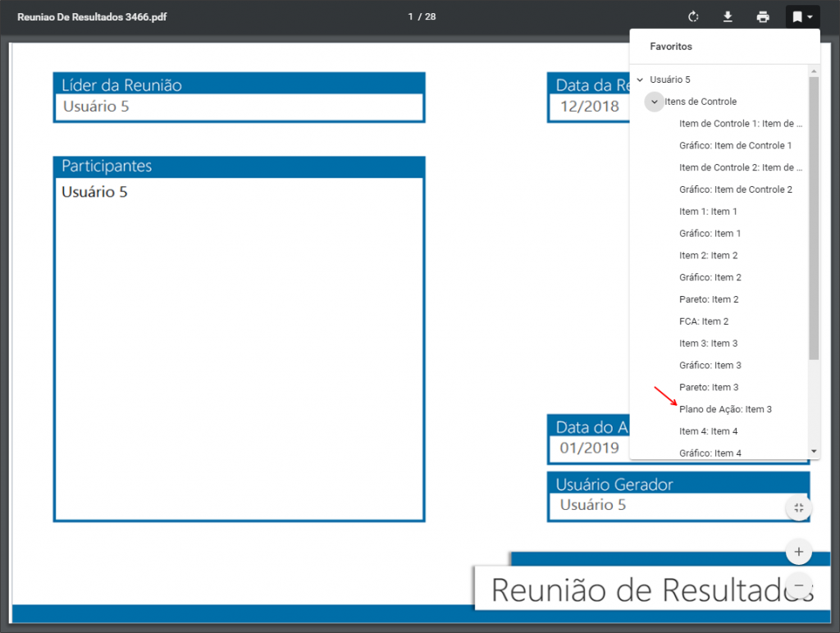Print the document using the printer icon

point(763,16)
